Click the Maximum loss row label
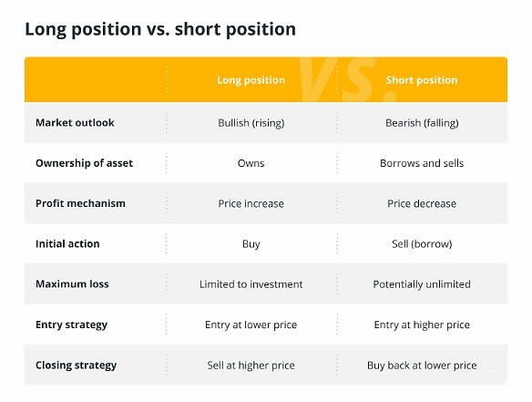 point(72,283)
